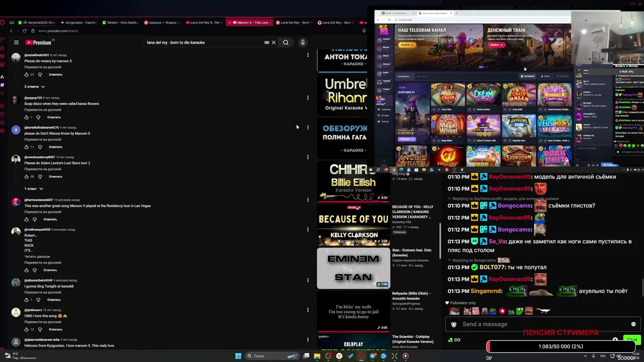This screenshot has width=644, height=362.
Task: Run the YouTube search with magnifier button
Action: 286,43
